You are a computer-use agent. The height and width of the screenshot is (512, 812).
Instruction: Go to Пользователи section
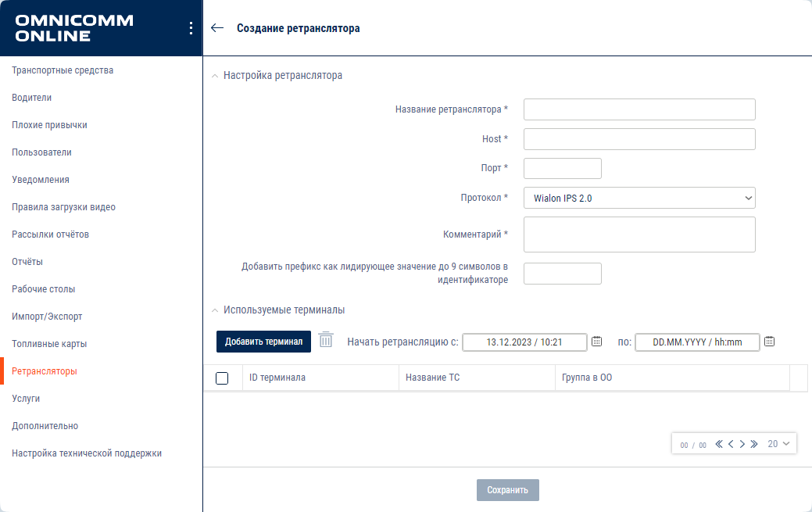[42, 152]
